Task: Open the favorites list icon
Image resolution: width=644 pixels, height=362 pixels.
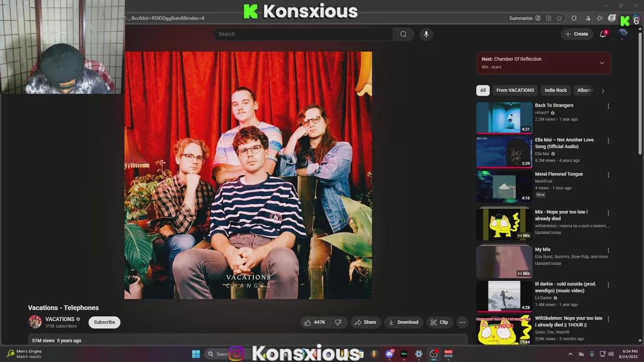Action: coord(600,18)
